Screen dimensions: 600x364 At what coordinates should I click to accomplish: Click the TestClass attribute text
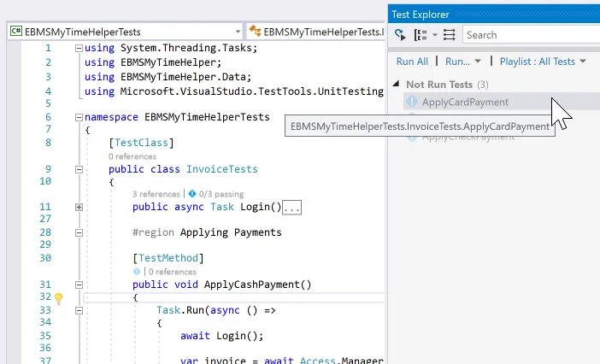141,143
